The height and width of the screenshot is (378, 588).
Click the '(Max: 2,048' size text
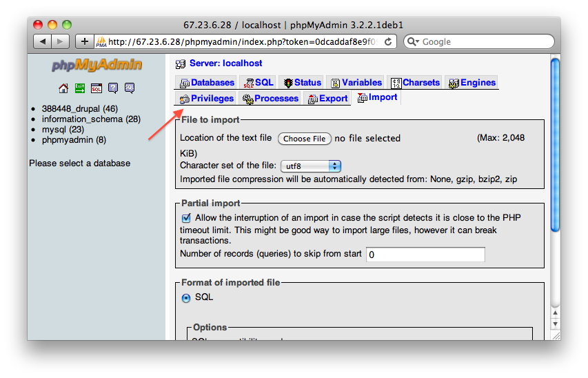click(500, 138)
